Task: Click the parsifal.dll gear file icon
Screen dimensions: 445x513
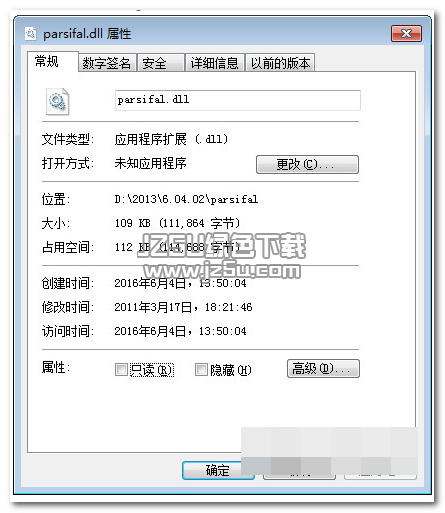Action: 57,101
